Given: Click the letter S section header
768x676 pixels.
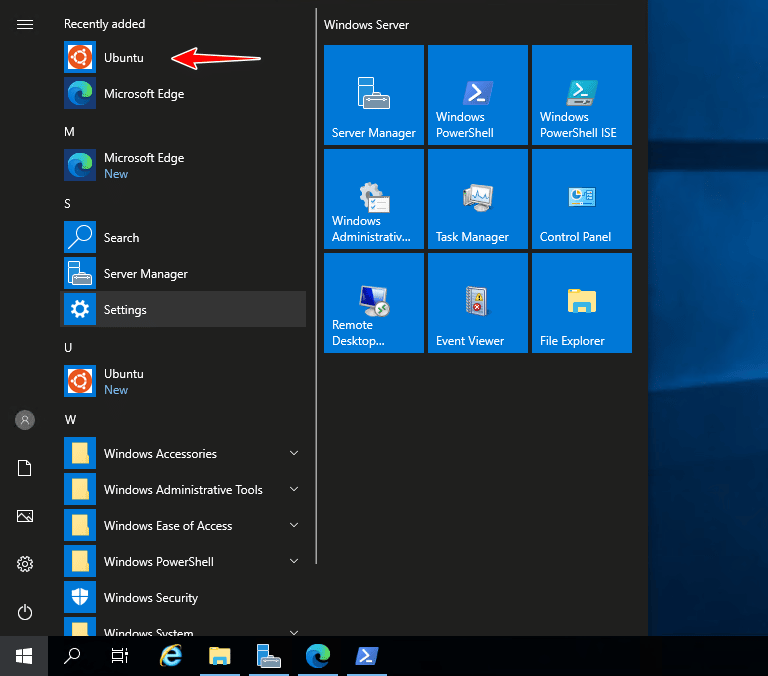Looking at the screenshot, I should point(68,203).
